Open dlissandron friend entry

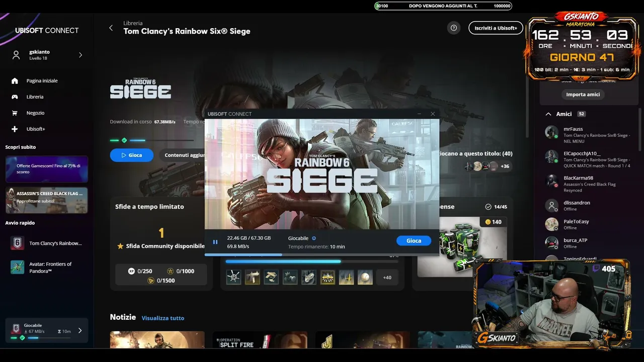tap(588, 206)
